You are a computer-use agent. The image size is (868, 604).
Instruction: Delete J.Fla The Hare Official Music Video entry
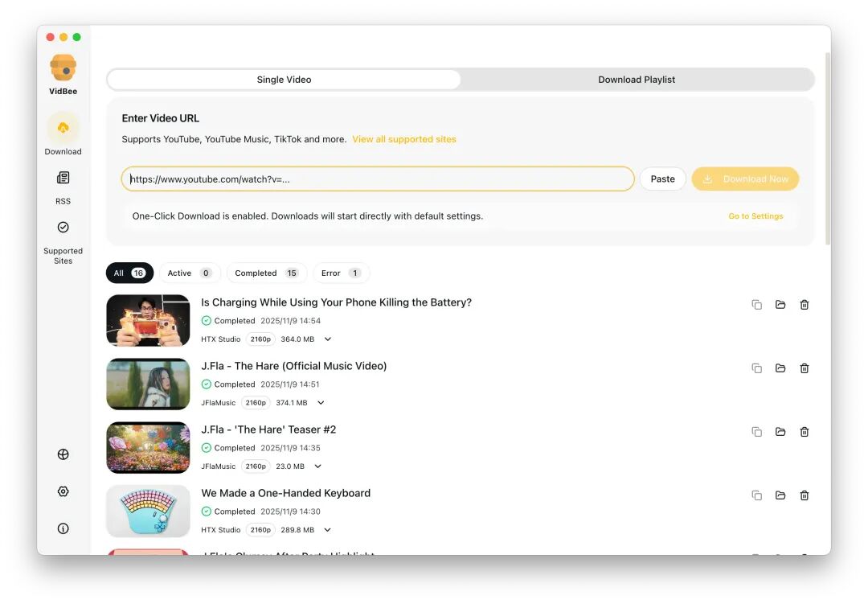tap(805, 368)
